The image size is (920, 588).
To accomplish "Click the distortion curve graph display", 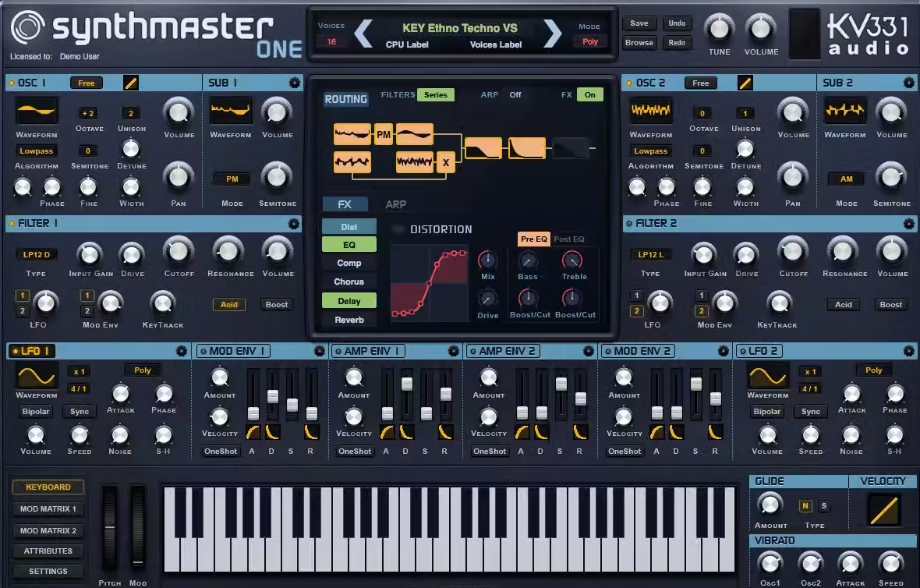I will click(429, 283).
